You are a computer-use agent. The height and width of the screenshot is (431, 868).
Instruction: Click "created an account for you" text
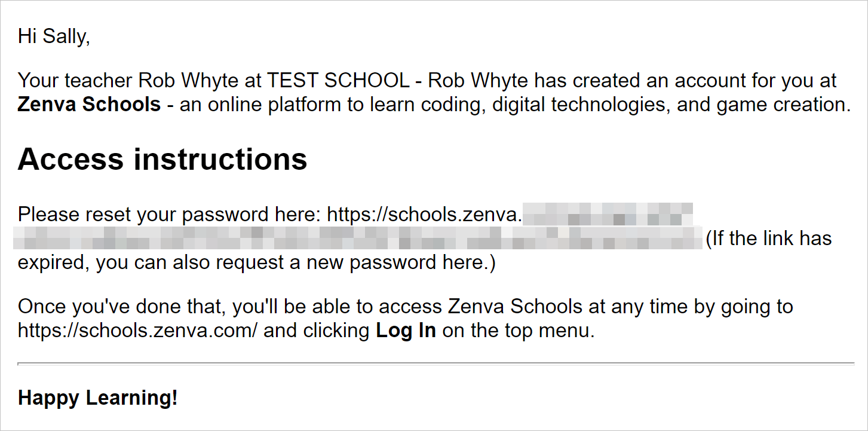(700, 80)
